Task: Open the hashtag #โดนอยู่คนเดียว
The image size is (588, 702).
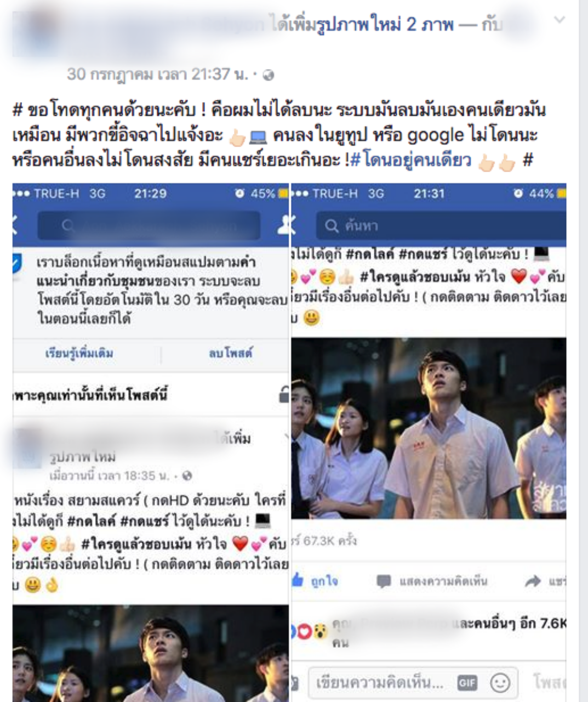Action: pos(410,160)
